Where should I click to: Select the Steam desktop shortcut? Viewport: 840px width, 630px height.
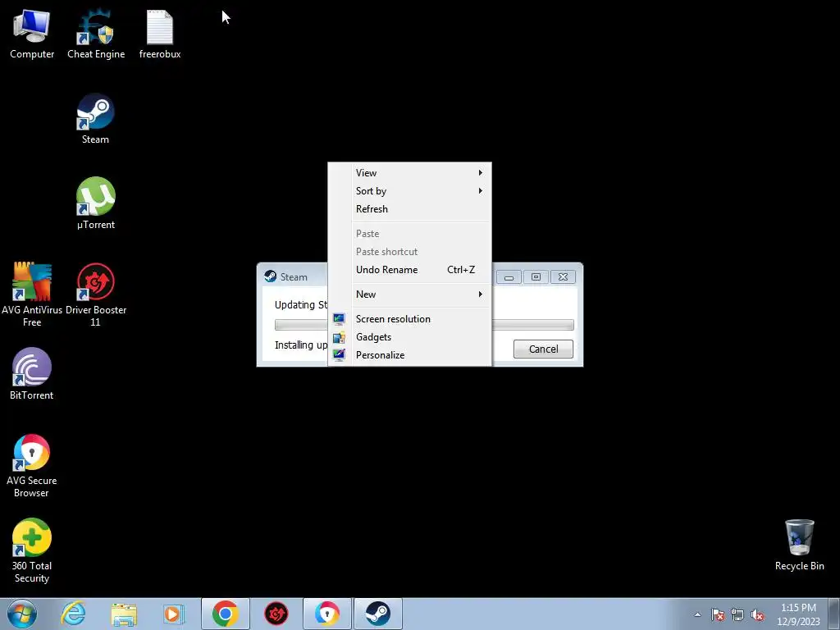click(x=95, y=119)
